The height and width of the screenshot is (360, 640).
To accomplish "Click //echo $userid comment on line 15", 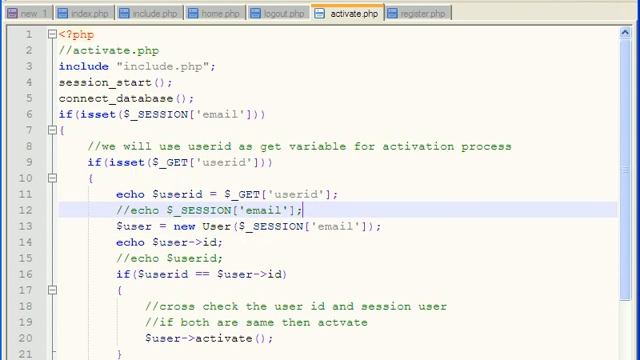I will pos(169,258).
